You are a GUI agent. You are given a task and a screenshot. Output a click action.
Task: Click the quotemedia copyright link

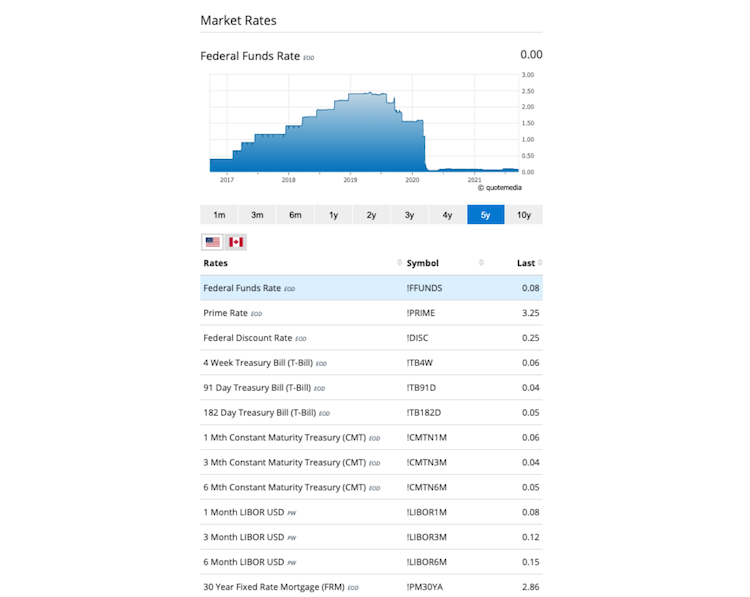point(500,188)
